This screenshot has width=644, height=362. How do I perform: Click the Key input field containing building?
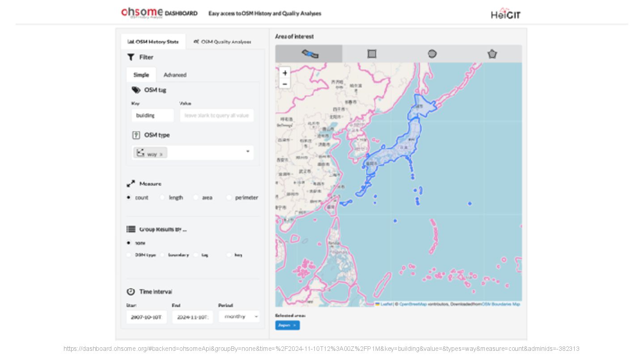pos(153,115)
